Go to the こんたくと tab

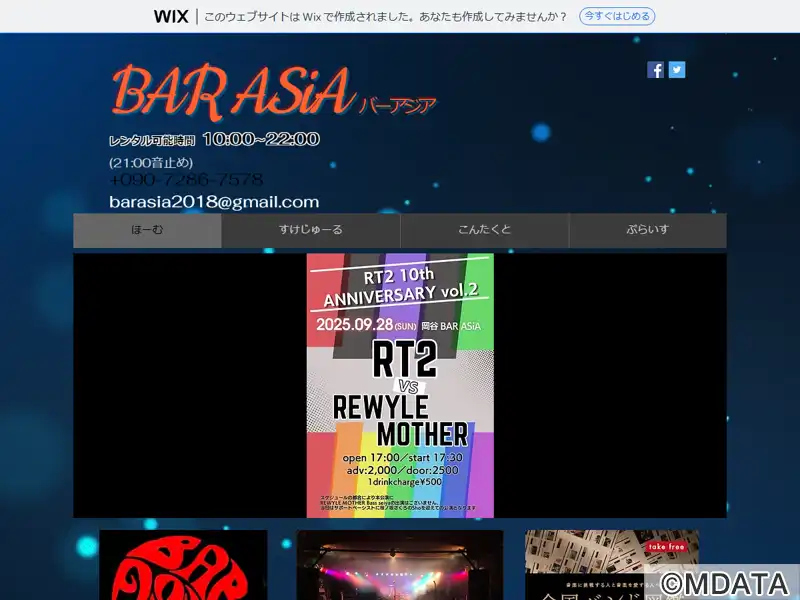(484, 230)
